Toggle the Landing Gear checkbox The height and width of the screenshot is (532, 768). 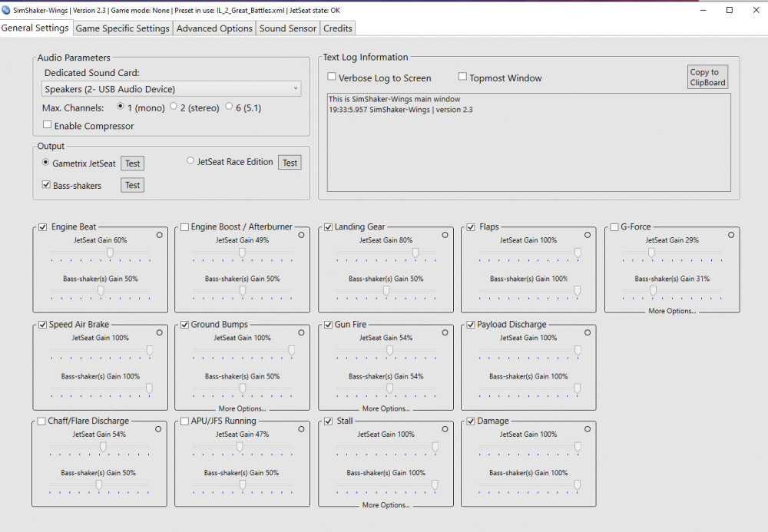coord(328,227)
